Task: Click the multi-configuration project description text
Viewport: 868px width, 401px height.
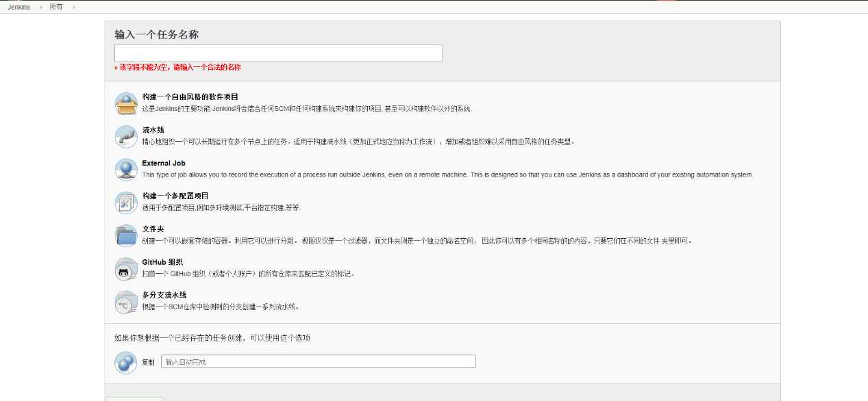Action: [x=221, y=207]
